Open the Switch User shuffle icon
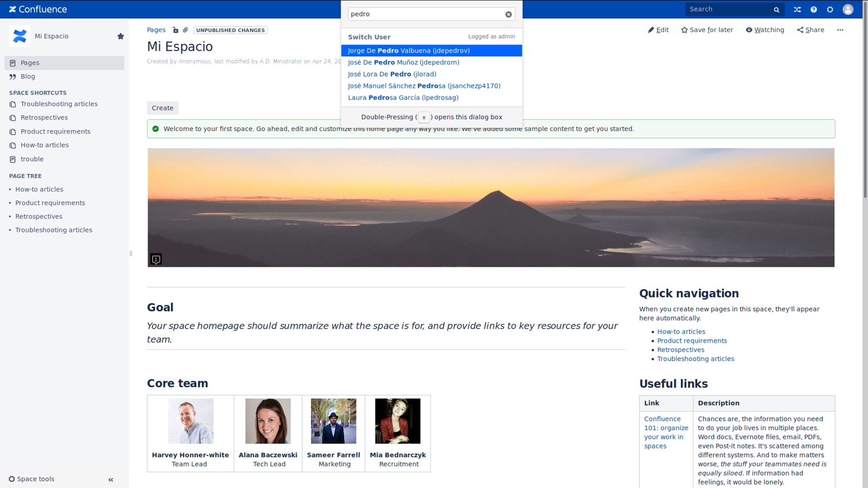 pyautogui.click(x=797, y=9)
